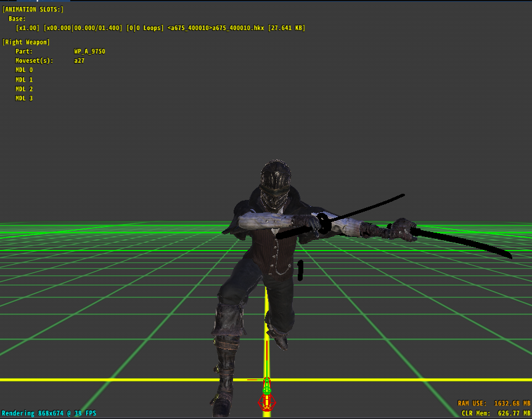Click the RAM USE 1632.68 MB readout
This screenshot has height=419, width=532.
tap(494, 403)
